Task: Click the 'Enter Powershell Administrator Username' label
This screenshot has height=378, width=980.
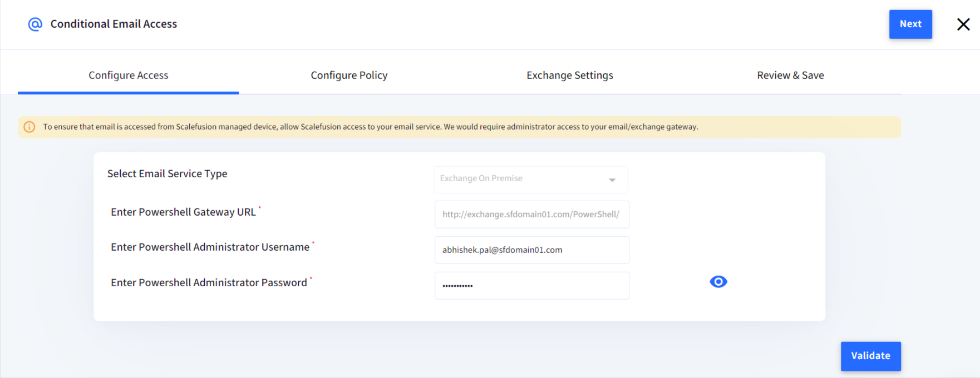Action: 210,247
